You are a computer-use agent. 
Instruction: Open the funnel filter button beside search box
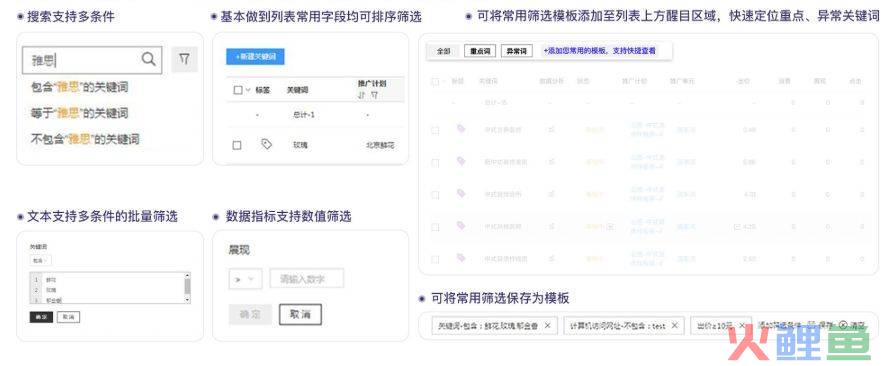(184, 59)
